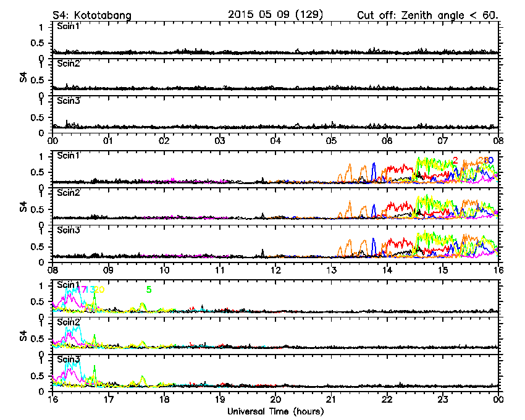Click the yellow satellite number "20"
This screenshot has width=525, height=420.
[x=99, y=290]
